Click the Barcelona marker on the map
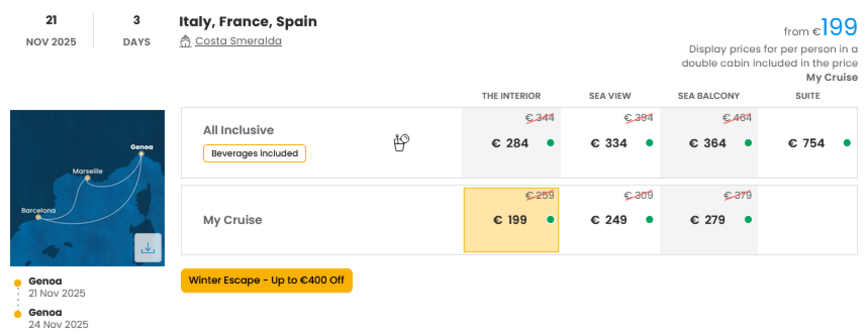The width and height of the screenshot is (868, 334). [x=38, y=217]
